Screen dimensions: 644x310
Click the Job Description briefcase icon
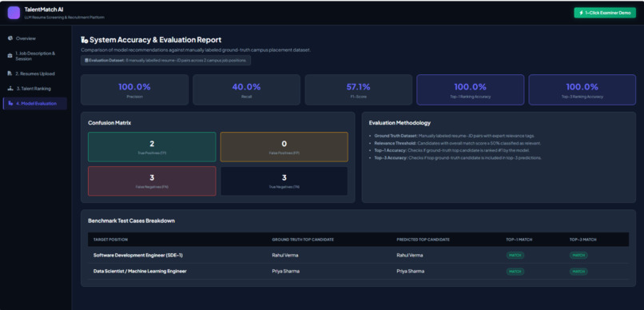pyautogui.click(x=10, y=56)
